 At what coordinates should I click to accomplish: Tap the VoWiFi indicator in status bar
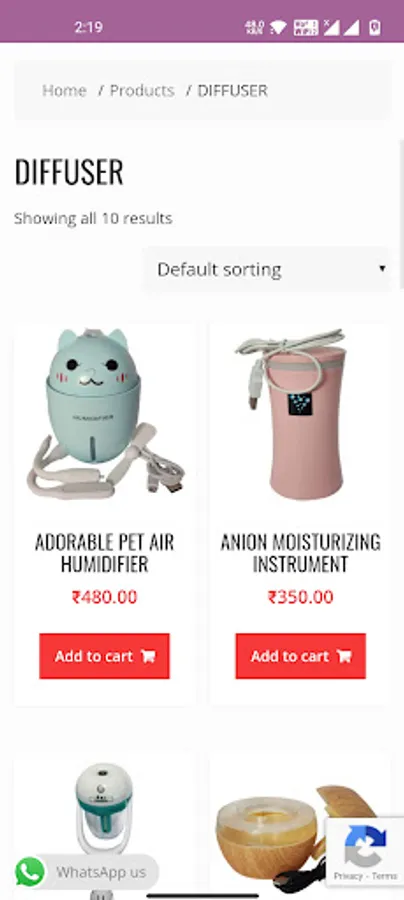tap(305, 27)
